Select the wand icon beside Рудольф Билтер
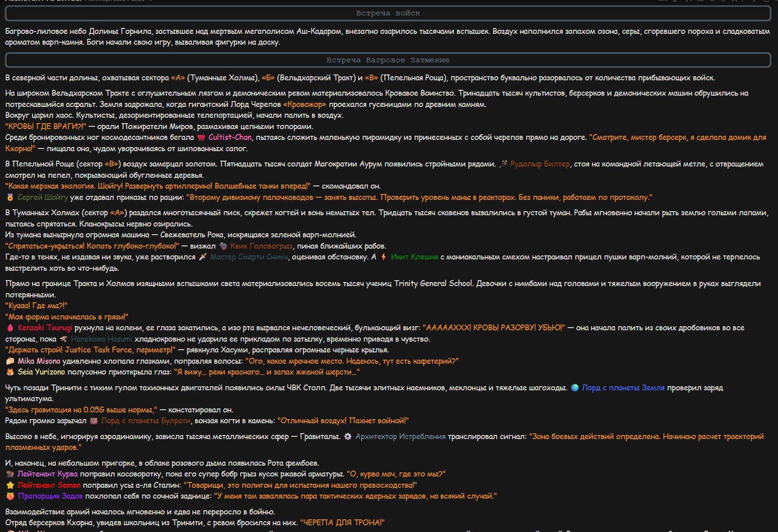The width and height of the screenshot is (778, 532). click(x=503, y=164)
